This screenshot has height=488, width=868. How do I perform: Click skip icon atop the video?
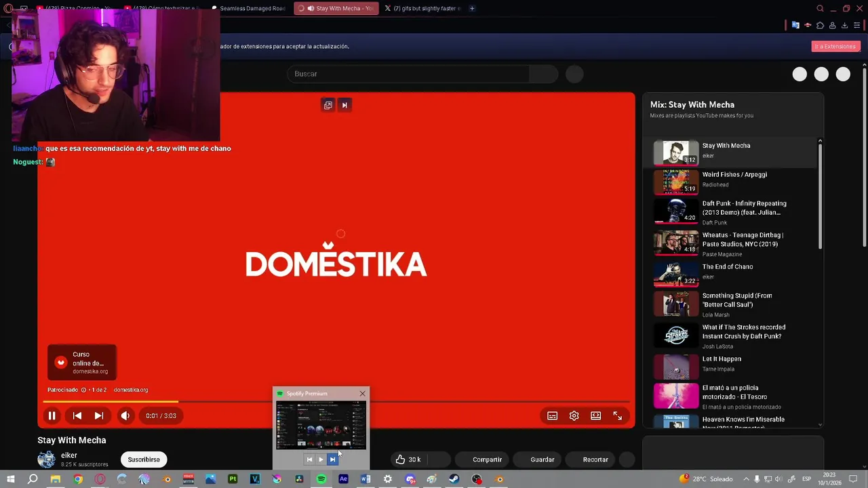click(344, 105)
